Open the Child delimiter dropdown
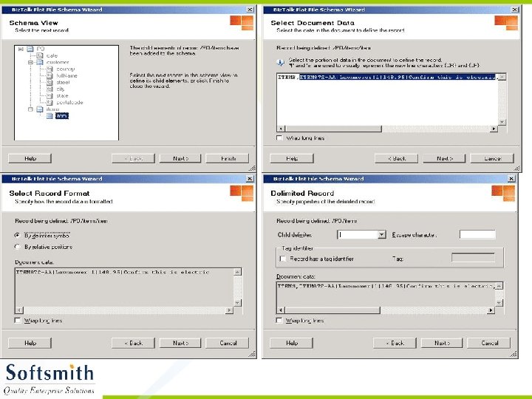532x399 pixels. click(382, 234)
